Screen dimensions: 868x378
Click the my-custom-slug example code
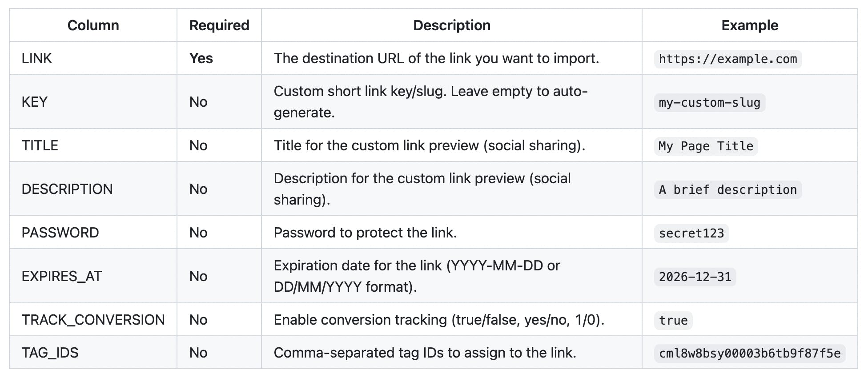709,103
